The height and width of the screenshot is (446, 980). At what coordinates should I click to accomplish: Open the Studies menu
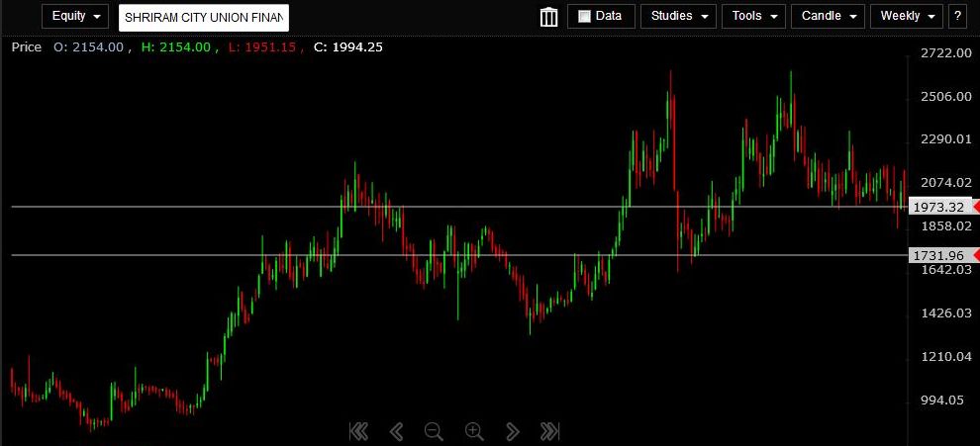coord(678,17)
